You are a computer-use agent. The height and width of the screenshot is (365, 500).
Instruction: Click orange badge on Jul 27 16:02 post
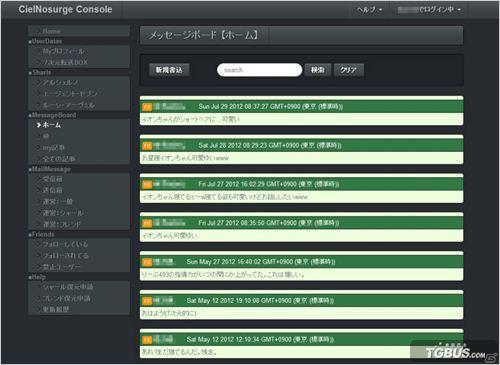tap(147, 184)
